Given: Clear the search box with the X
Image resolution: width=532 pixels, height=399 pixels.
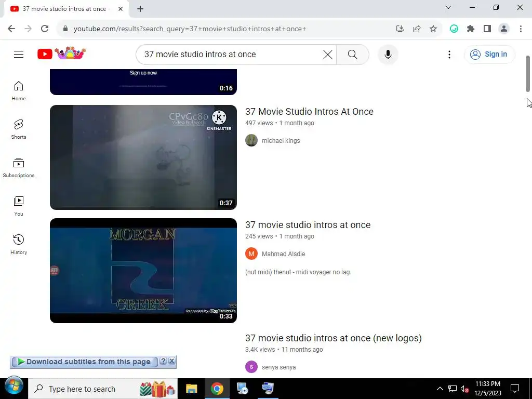Looking at the screenshot, I should pos(327,54).
